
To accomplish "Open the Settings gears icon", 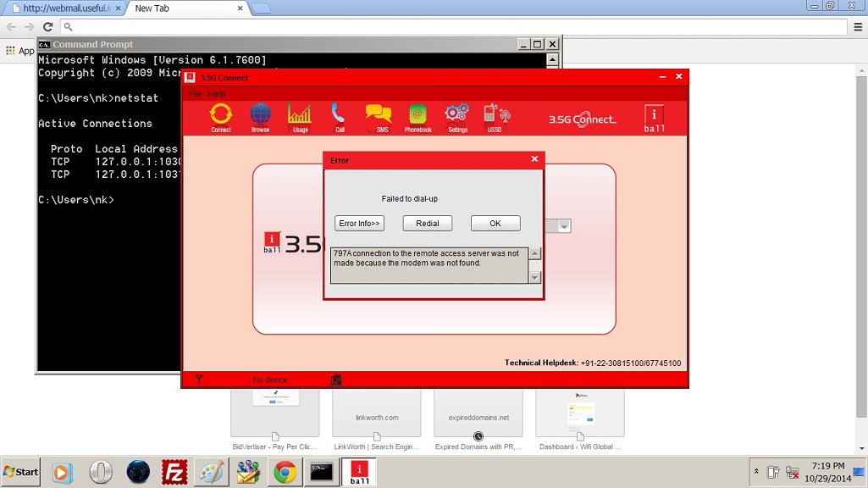I will click(x=457, y=117).
